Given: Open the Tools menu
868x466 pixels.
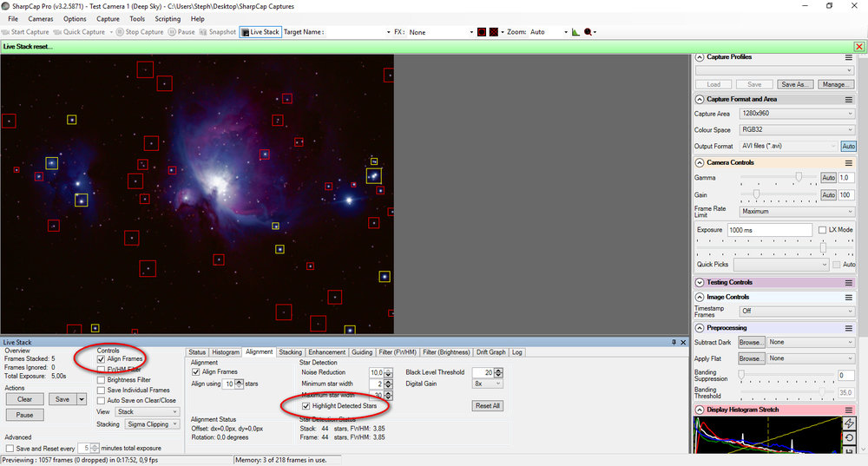Looking at the screenshot, I should click(137, 19).
